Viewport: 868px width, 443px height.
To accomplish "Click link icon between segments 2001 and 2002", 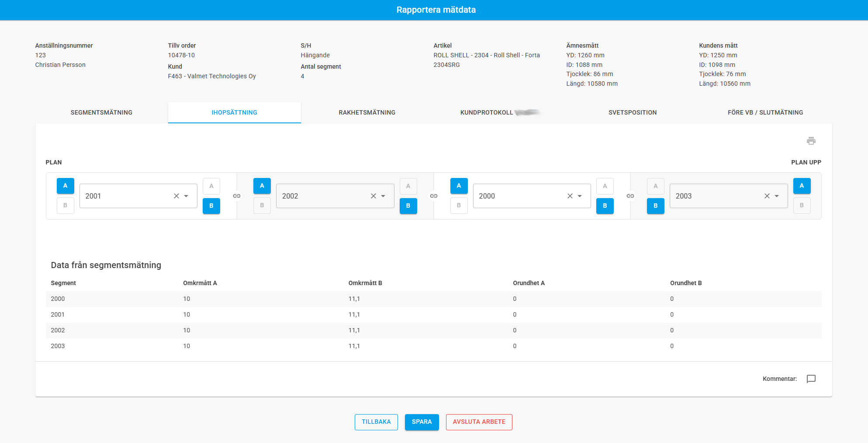I will point(237,196).
